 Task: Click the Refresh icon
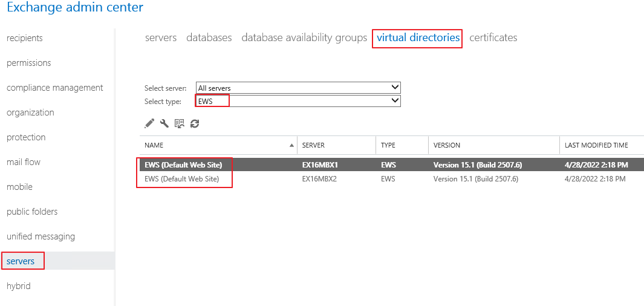pos(195,123)
